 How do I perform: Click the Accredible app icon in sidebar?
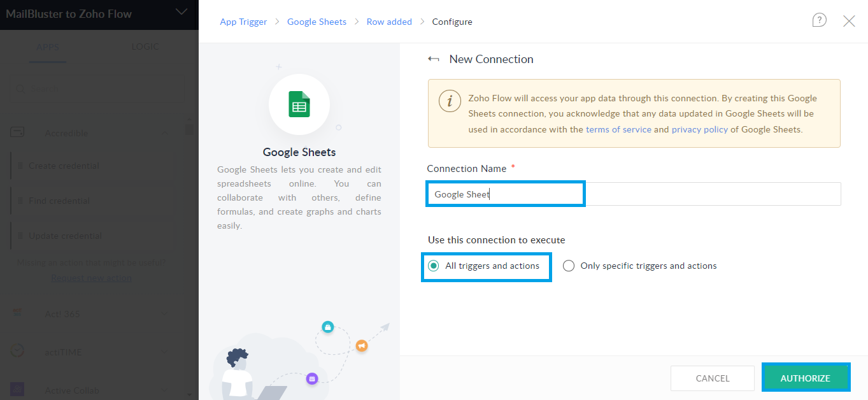coord(17,132)
